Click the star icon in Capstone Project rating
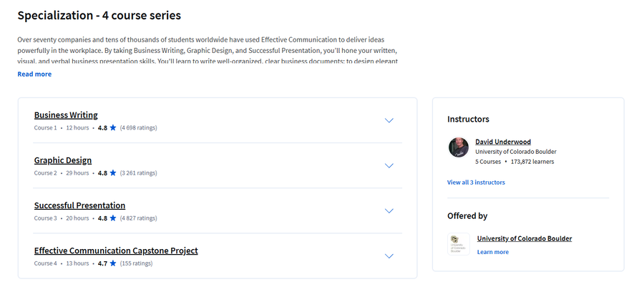644x292 pixels. coord(113,263)
